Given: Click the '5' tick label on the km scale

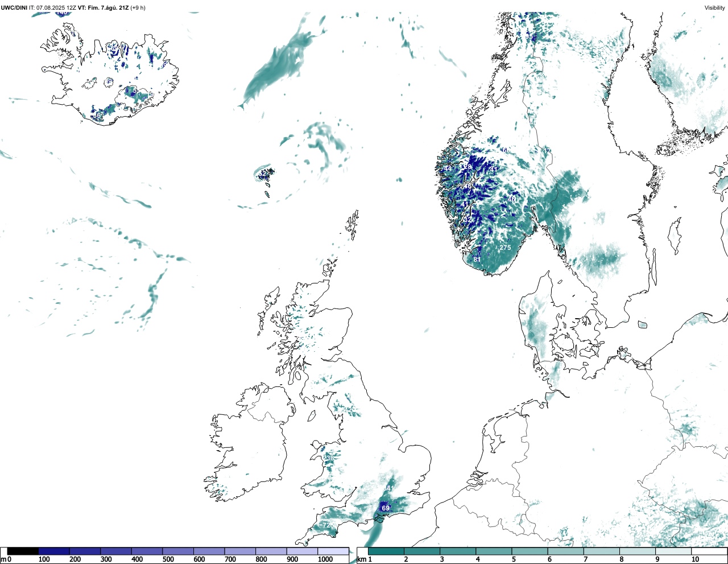Looking at the screenshot, I should pyautogui.click(x=513, y=559).
